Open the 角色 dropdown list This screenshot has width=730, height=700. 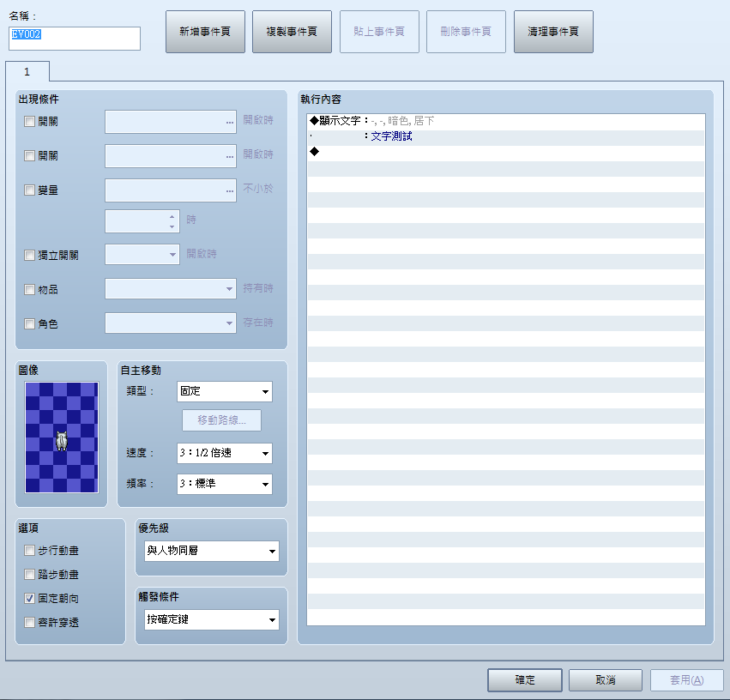[x=171, y=323]
